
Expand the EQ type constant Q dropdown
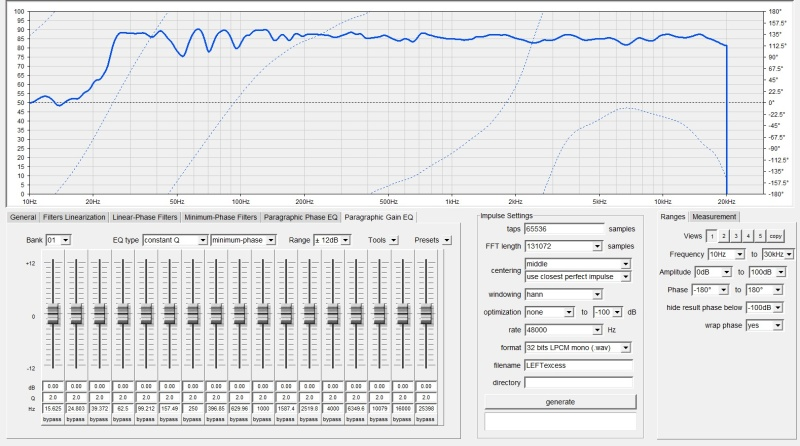[x=203, y=240]
